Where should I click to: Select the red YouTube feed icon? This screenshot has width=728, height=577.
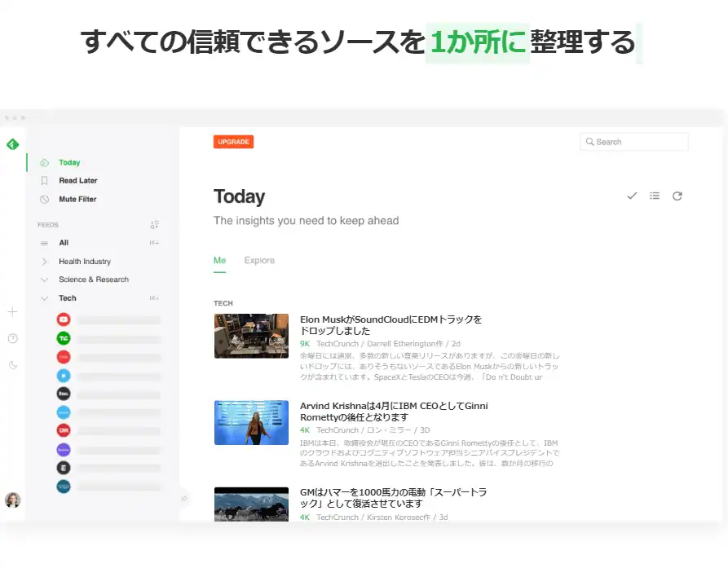pos(64,319)
